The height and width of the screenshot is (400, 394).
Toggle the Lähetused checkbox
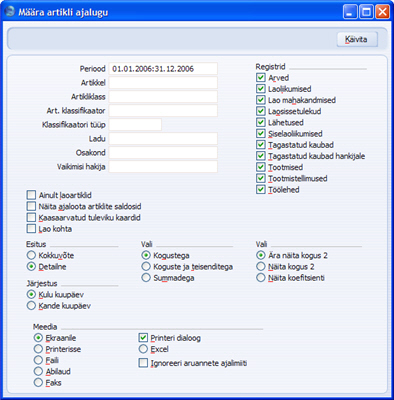pyautogui.click(x=261, y=122)
